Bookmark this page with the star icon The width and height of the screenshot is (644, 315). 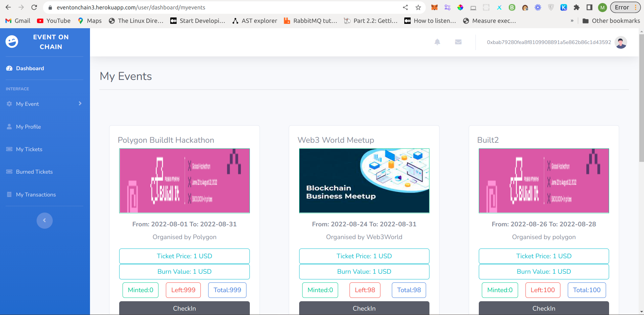[x=418, y=7]
